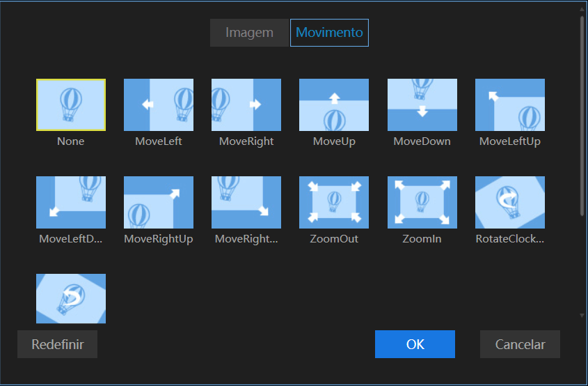Confirm with the OK button

[x=415, y=344]
